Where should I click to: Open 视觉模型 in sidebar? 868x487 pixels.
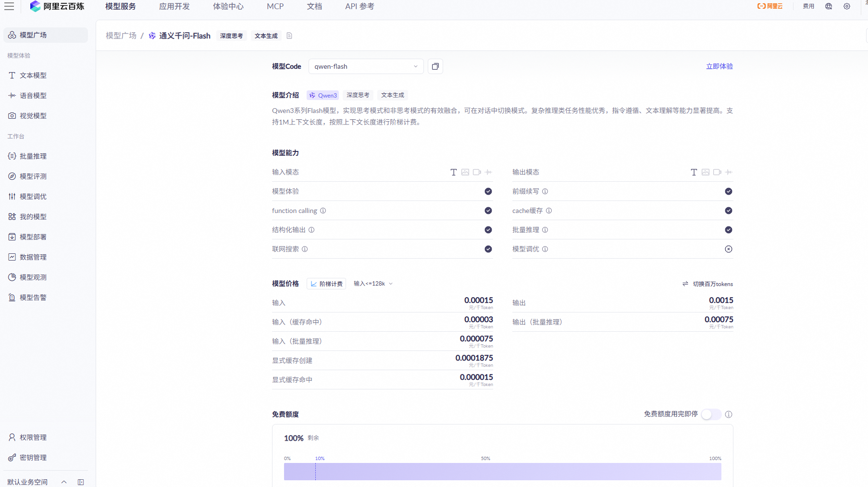(46, 116)
